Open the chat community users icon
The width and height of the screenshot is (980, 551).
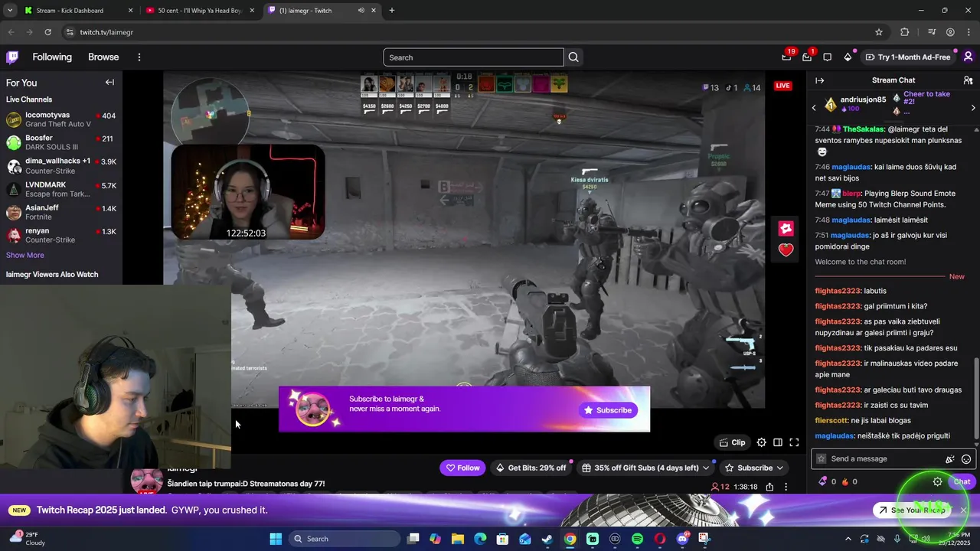pos(968,80)
